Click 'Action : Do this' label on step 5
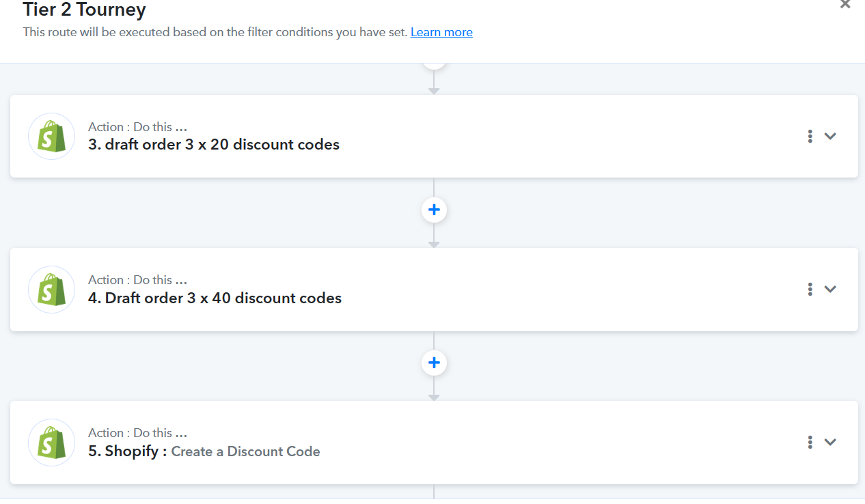 [137, 433]
